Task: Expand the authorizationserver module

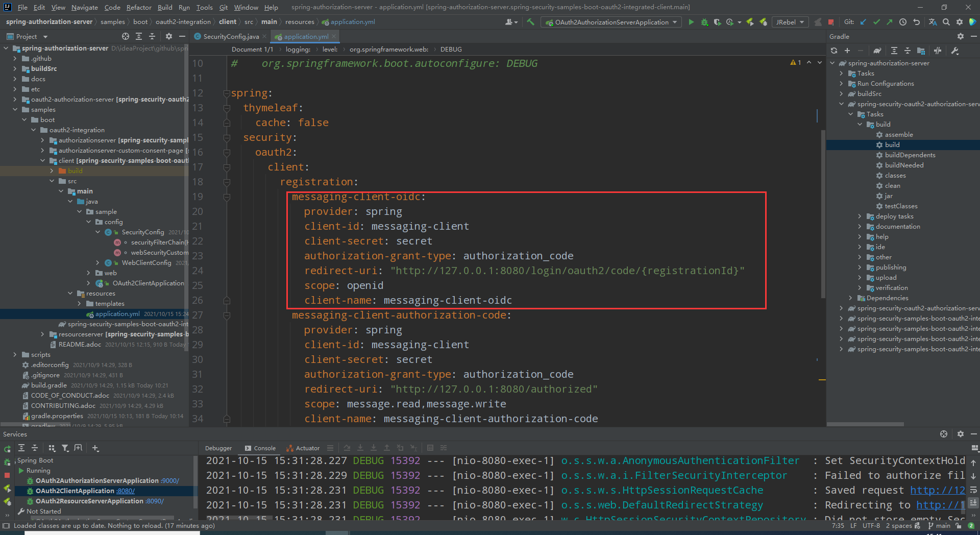Action: coord(42,140)
